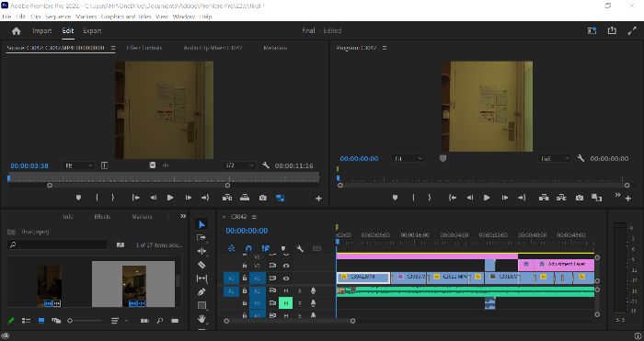The height and width of the screenshot is (341, 644).
Task: Open Source monitor button editor plus
Action: pyautogui.click(x=318, y=199)
